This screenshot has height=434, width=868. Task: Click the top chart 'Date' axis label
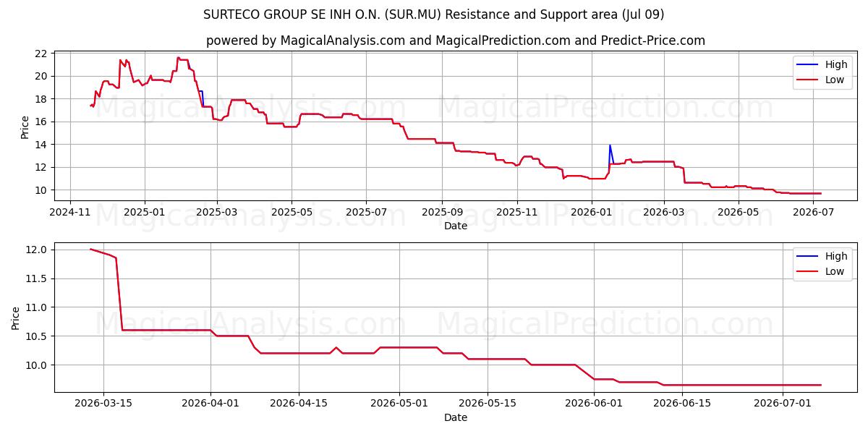point(456,226)
